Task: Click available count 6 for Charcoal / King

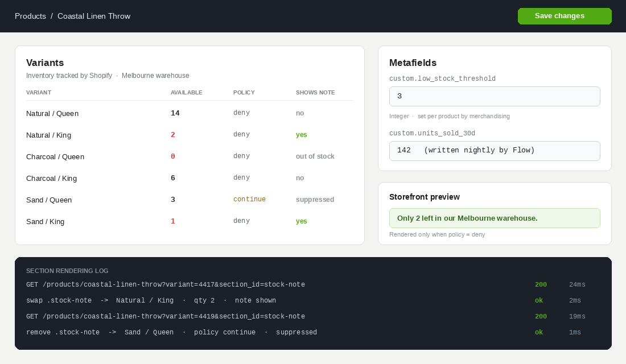Action: point(173,177)
